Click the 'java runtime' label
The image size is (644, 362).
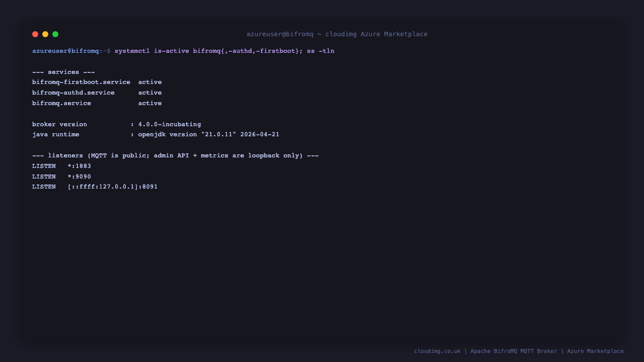coord(55,134)
